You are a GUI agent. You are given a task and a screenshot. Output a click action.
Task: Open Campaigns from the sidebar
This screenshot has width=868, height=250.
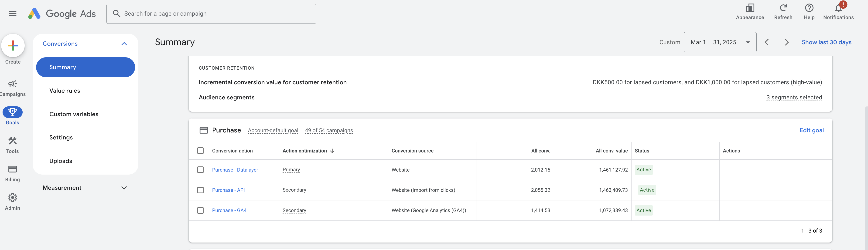coord(13,84)
